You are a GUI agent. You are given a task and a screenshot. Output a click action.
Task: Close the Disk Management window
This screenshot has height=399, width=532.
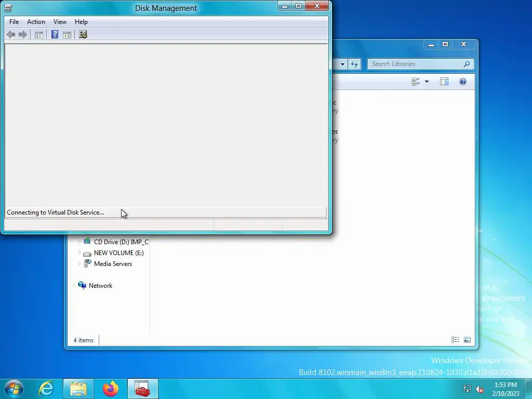point(317,6)
